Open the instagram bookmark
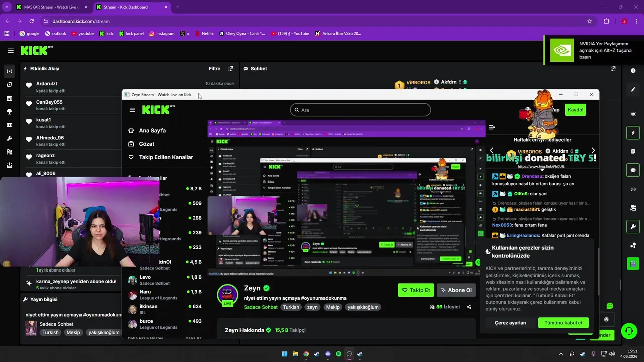644x362 pixels. tap(162, 34)
